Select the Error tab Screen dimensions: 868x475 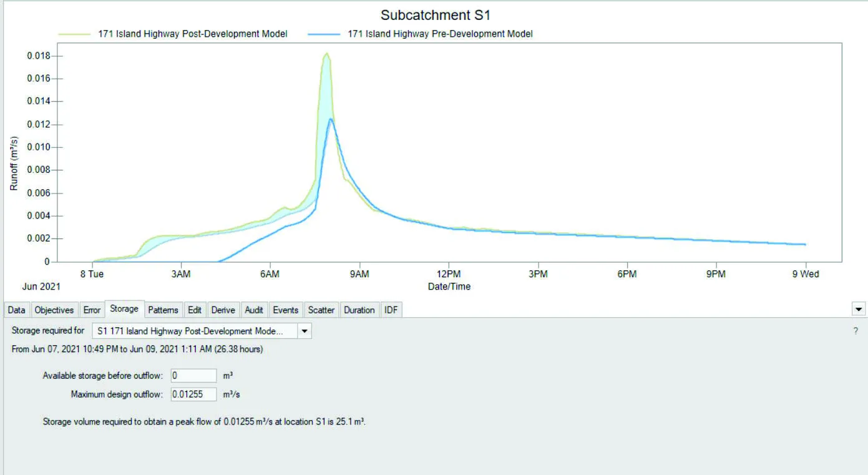[x=92, y=310]
